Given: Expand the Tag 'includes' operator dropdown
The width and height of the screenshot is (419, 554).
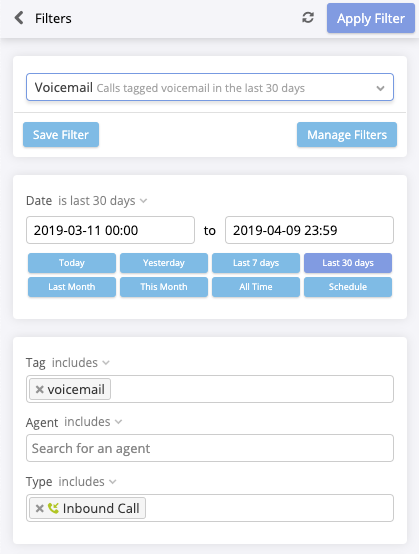Looking at the screenshot, I should [x=81, y=363].
